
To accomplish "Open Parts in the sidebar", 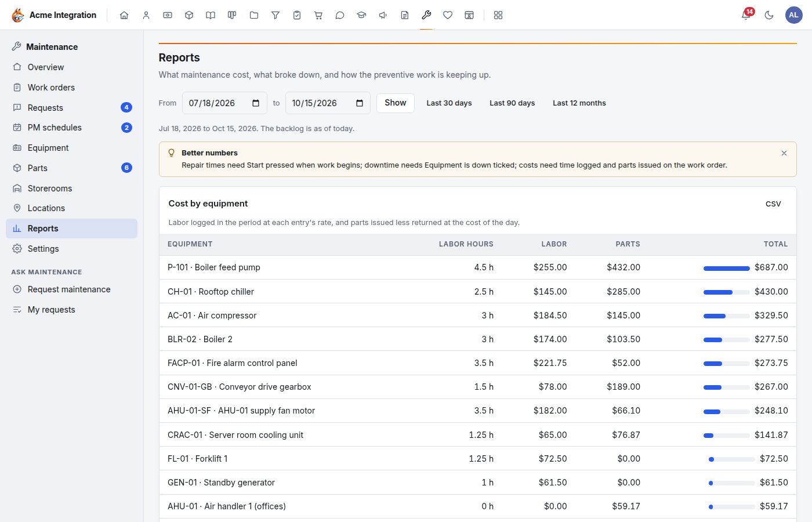I will point(72,168).
